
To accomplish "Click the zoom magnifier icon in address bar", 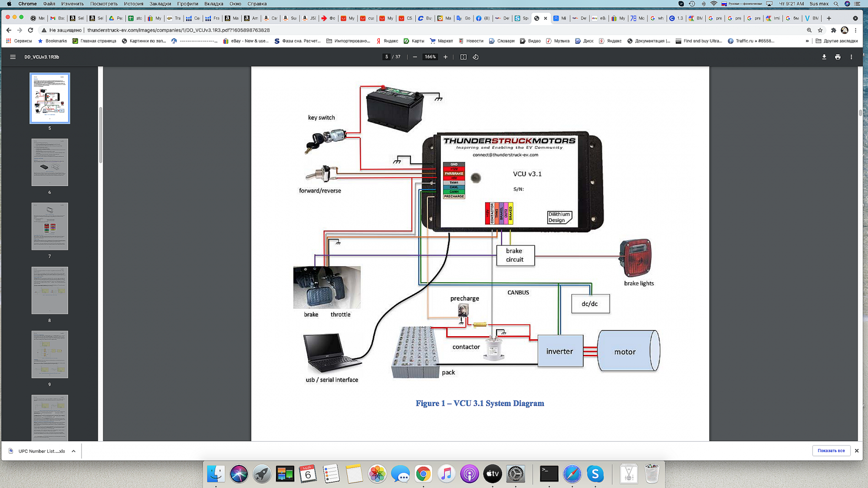I will [x=809, y=30].
